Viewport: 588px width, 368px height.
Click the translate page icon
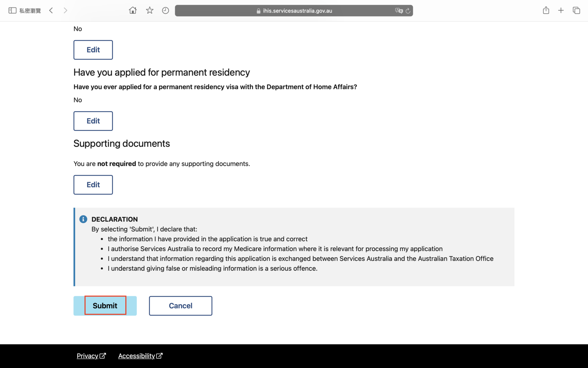click(398, 11)
